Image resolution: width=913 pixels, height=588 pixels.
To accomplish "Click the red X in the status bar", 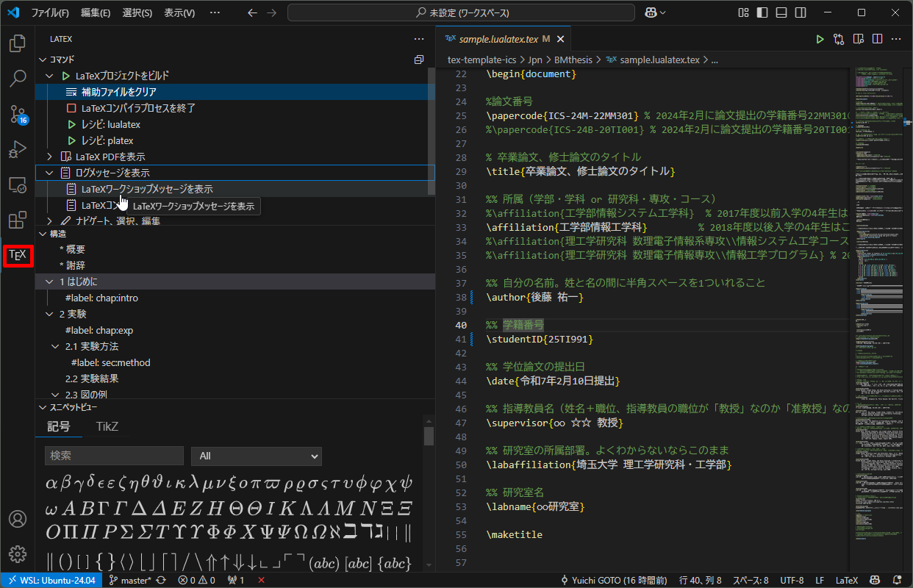I will click(261, 580).
